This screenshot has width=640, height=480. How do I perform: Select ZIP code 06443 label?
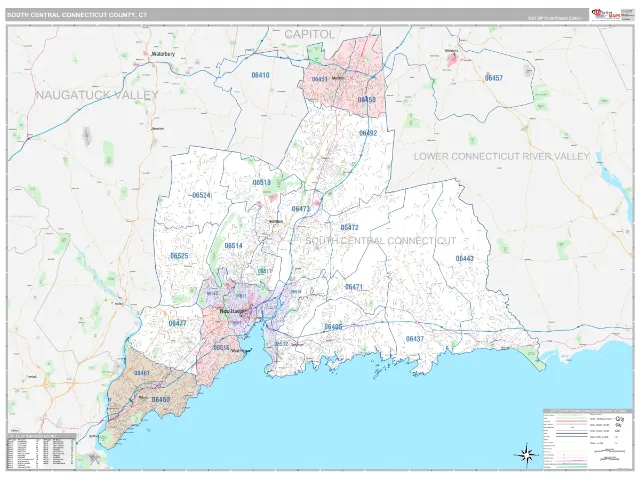[x=464, y=258]
